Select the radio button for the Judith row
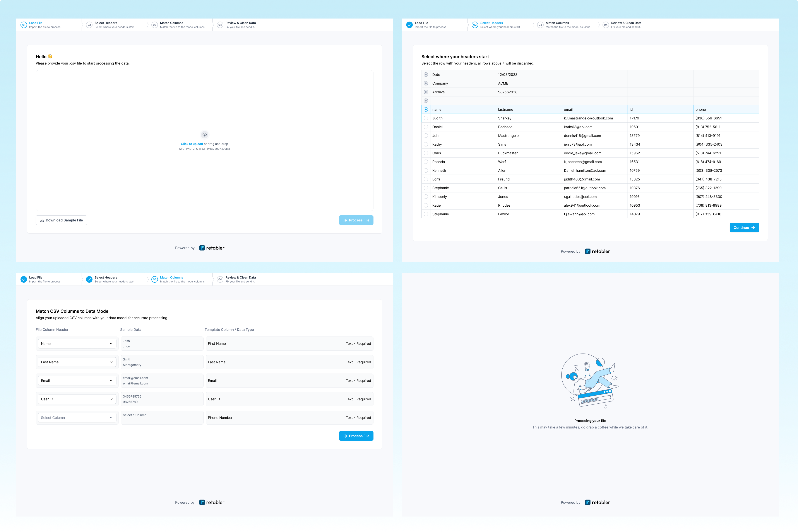Viewport: 798px width, 532px height. pyautogui.click(x=426, y=118)
